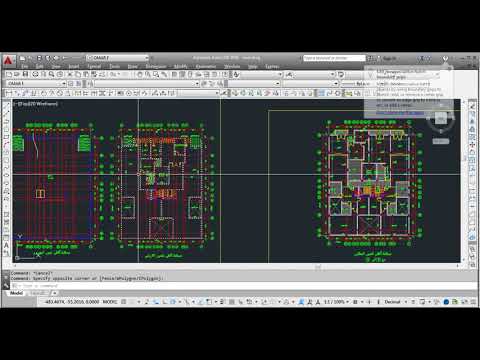
Task: Select the red Arc tool in Draw toolbar
Action: (6, 145)
